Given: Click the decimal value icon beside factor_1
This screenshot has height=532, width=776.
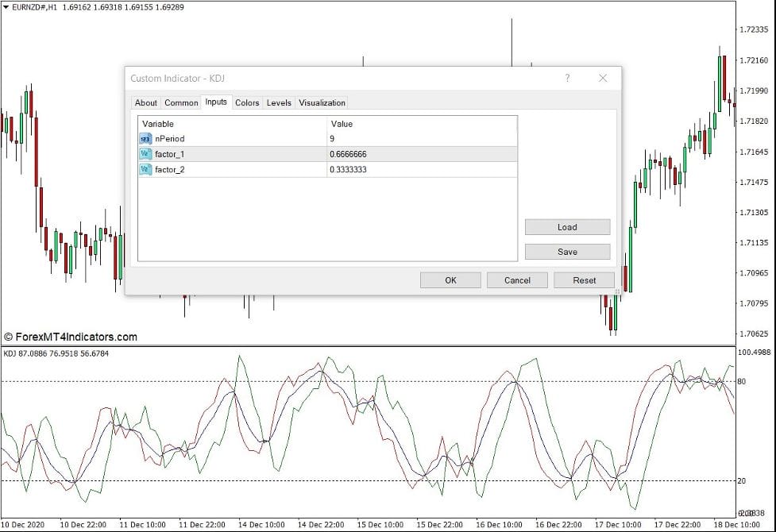Looking at the screenshot, I should click(x=145, y=153).
